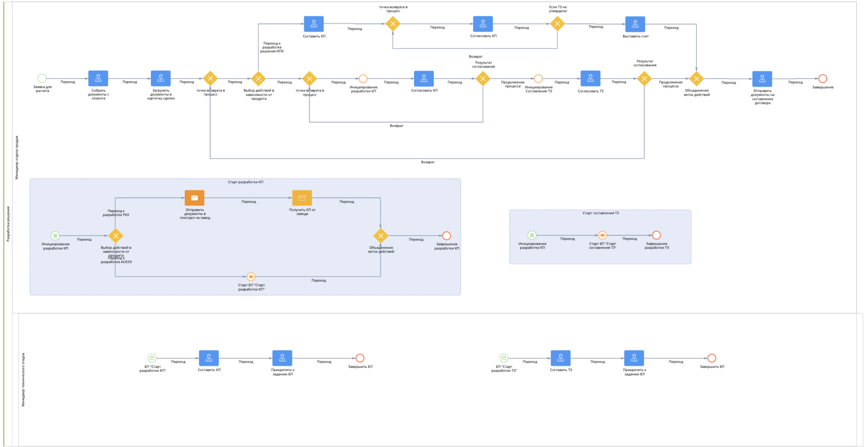Click the orange 'Отправить документы в техотдел на завод' task
Image resolution: width=868 pixels, height=447 pixels.
(194, 198)
